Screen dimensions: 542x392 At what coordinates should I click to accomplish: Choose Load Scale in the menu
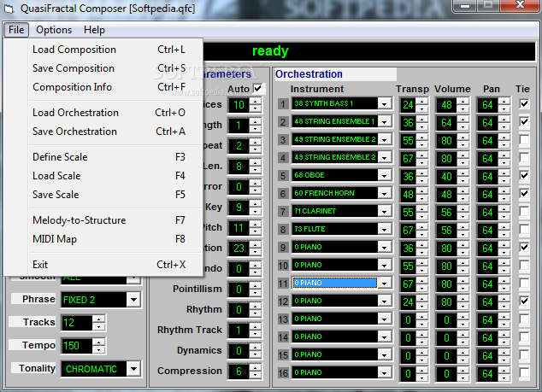coord(109,175)
